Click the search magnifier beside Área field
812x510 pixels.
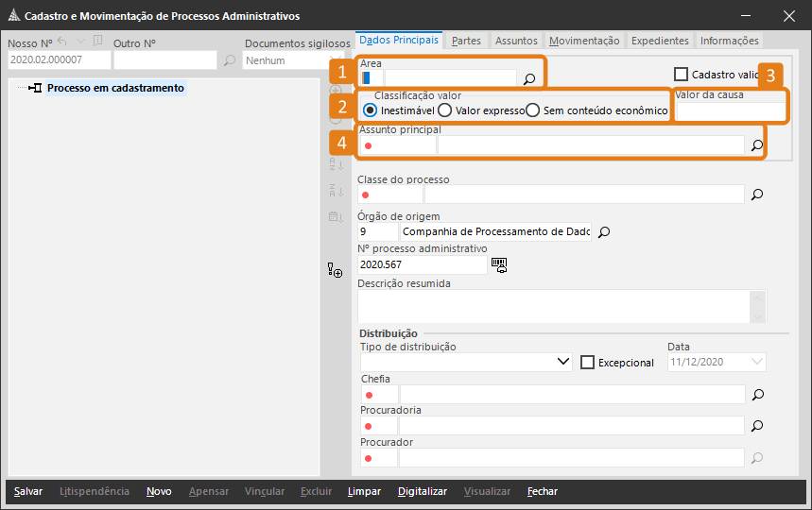click(529, 79)
